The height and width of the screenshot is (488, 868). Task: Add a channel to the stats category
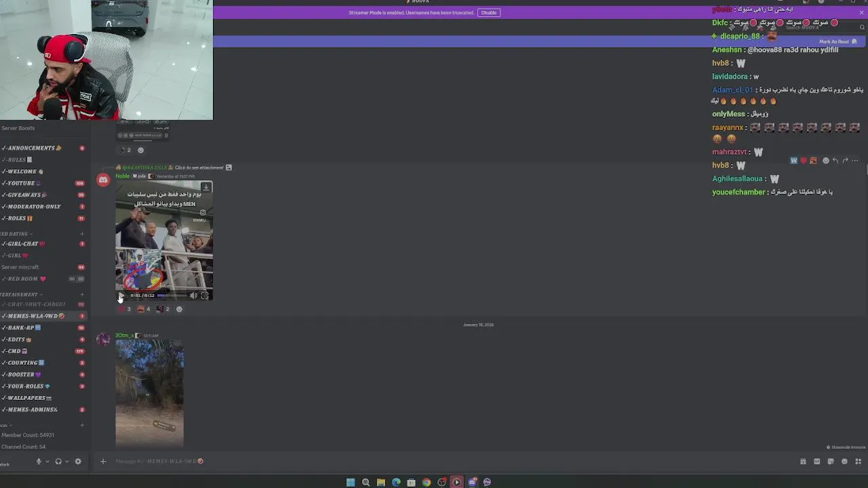[x=82, y=425]
